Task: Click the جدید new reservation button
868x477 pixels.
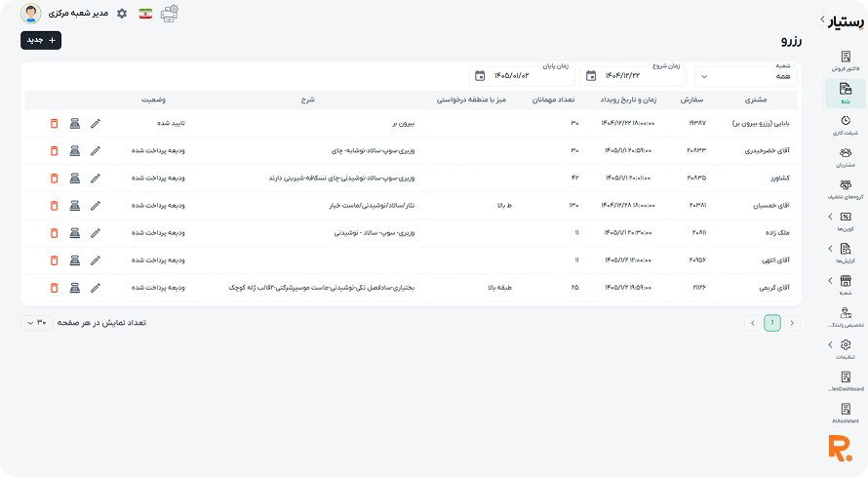Action: (41, 40)
